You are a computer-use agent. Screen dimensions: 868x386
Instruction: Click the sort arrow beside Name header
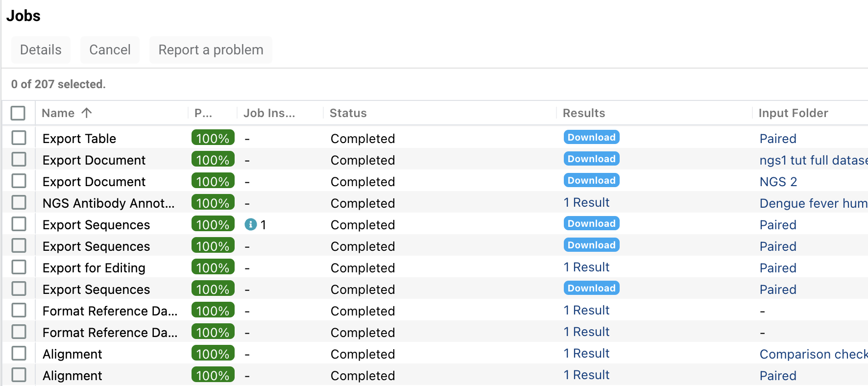[x=87, y=113]
